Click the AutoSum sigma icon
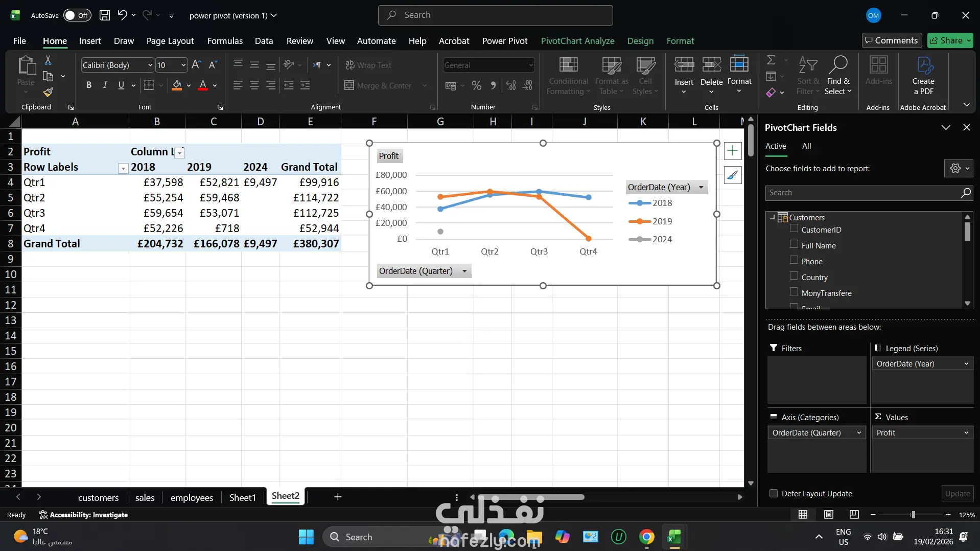The width and height of the screenshot is (980, 551). tap(771, 60)
